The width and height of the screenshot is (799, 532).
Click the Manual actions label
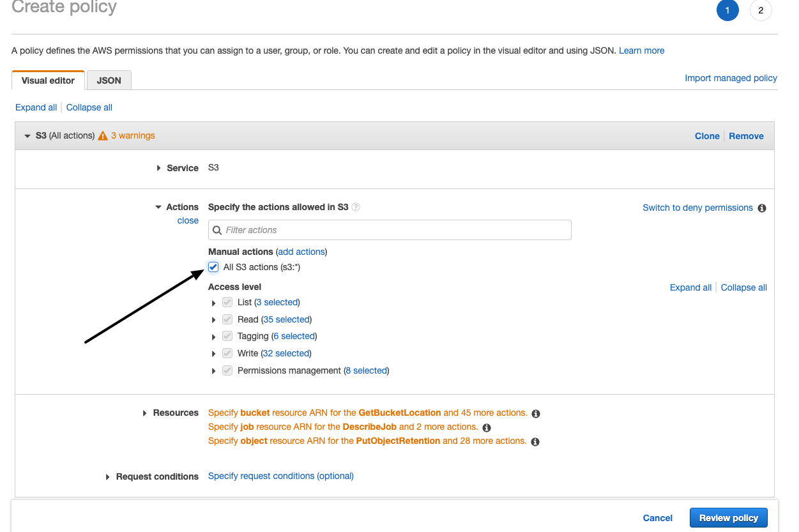[241, 252]
